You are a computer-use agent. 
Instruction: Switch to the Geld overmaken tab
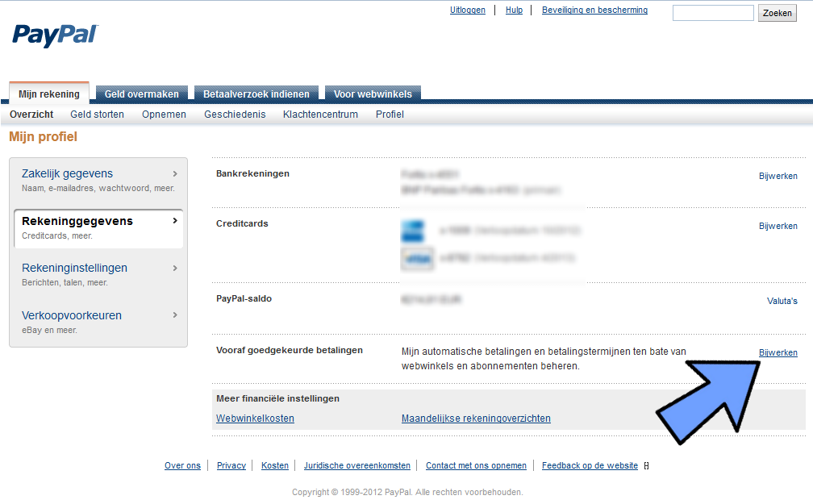(142, 94)
